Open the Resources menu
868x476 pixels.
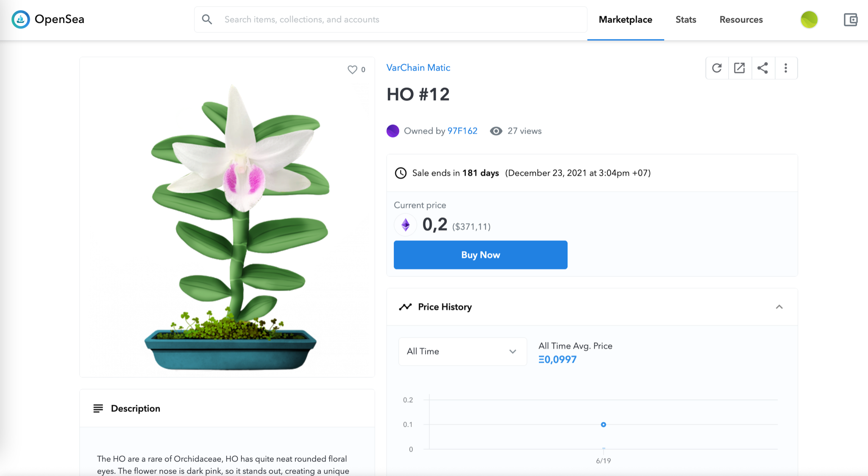[x=741, y=19]
